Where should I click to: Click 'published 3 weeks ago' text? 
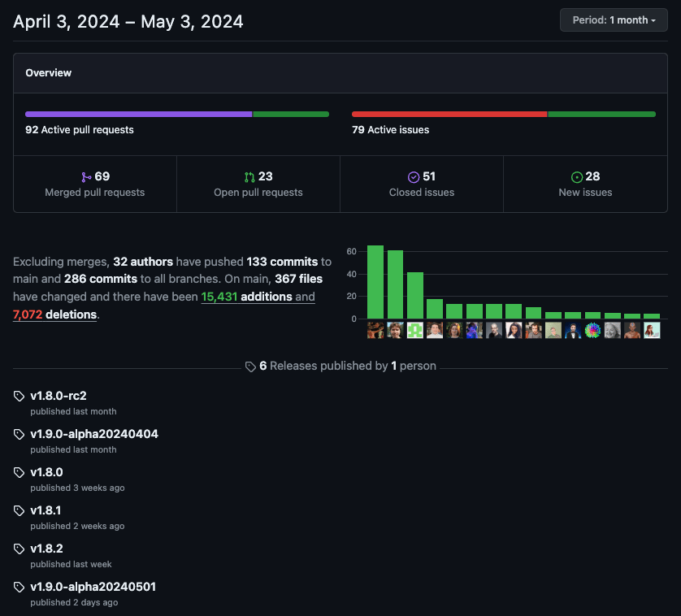click(77, 488)
